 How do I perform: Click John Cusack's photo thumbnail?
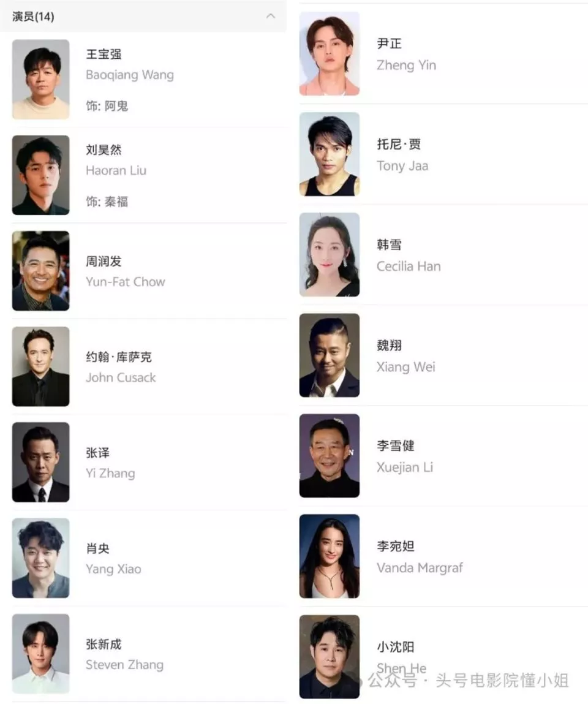[x=41, y=366]
